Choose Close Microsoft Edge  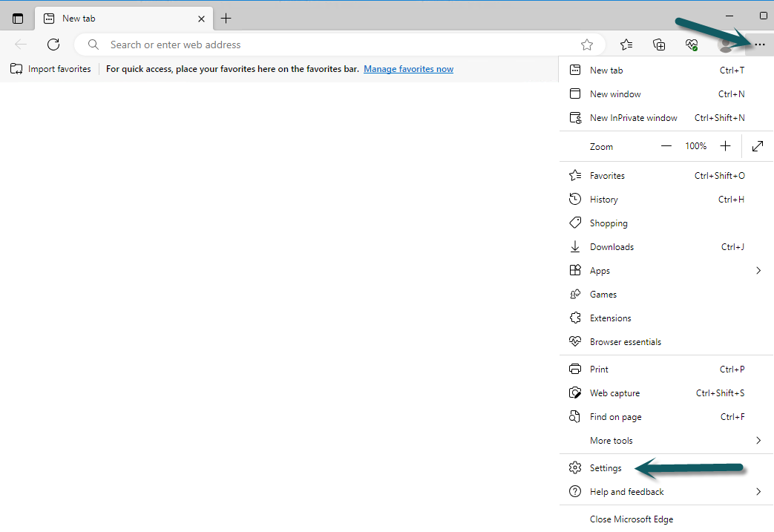pos(666,519)
